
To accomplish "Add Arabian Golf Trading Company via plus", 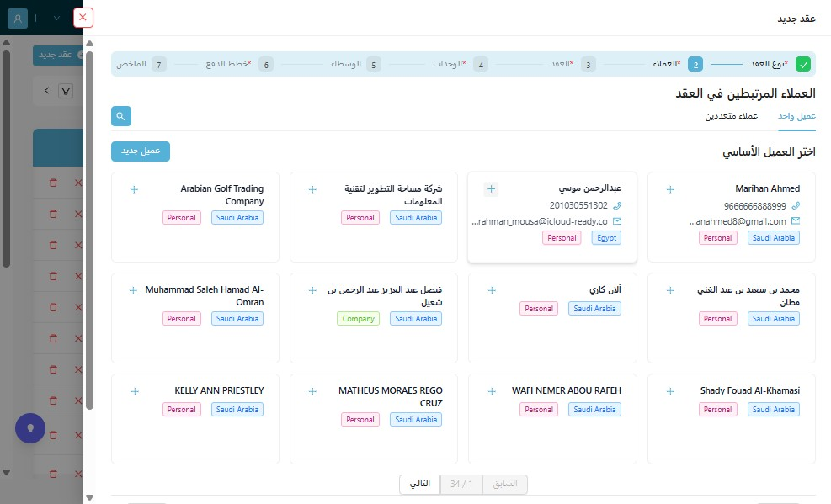I will (134, 189).
